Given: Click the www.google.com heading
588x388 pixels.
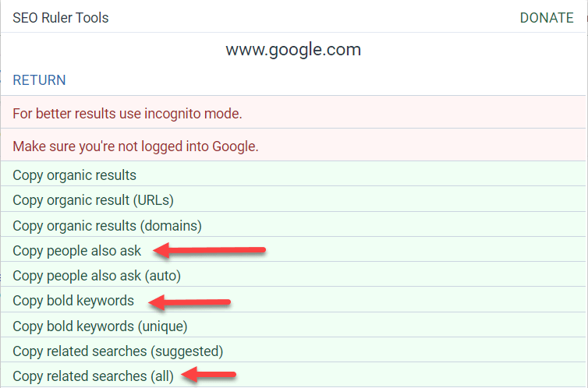Looking at the screenshot, I should coord(293,50).
